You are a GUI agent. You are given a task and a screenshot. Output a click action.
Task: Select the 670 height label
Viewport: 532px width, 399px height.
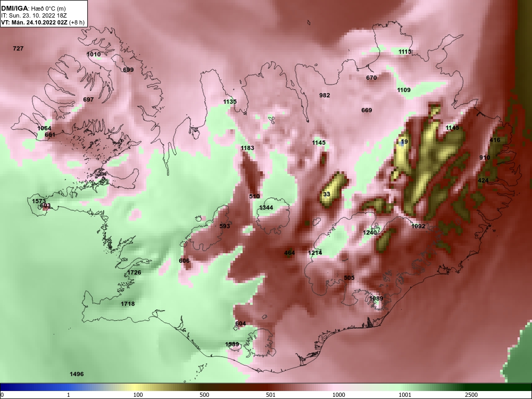[371, 78]
